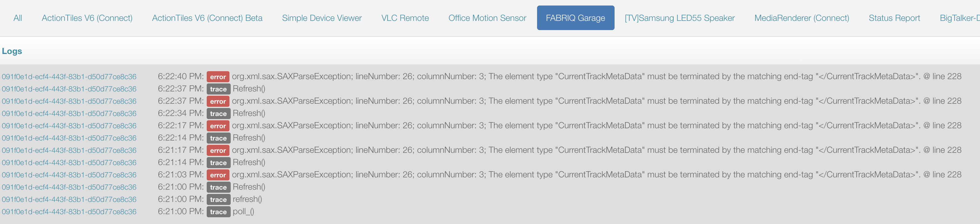Switch to Office Motion Sensor tab
Viewport: 980px width, 224px height.
click(487, 18)
